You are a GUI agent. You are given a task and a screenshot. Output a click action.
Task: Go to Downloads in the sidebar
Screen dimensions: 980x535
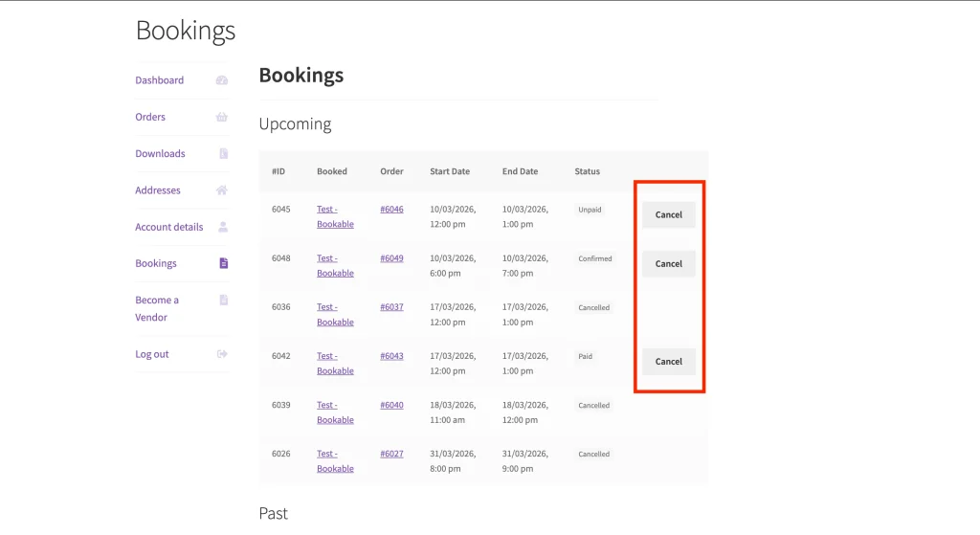tap(160, 153)
